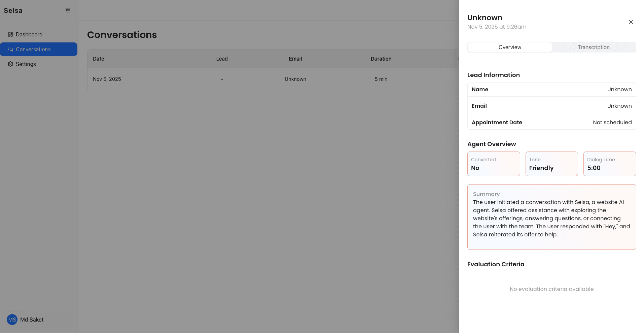Click the Tone card labeled Friendly
Screen dimensions: 644x333
[551, 164]
